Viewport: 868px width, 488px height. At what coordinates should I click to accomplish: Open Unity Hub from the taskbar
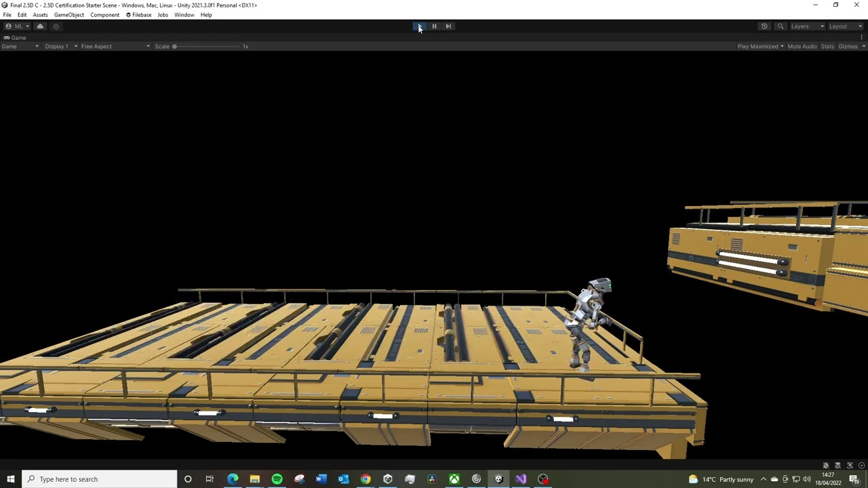tap(387, 479)
